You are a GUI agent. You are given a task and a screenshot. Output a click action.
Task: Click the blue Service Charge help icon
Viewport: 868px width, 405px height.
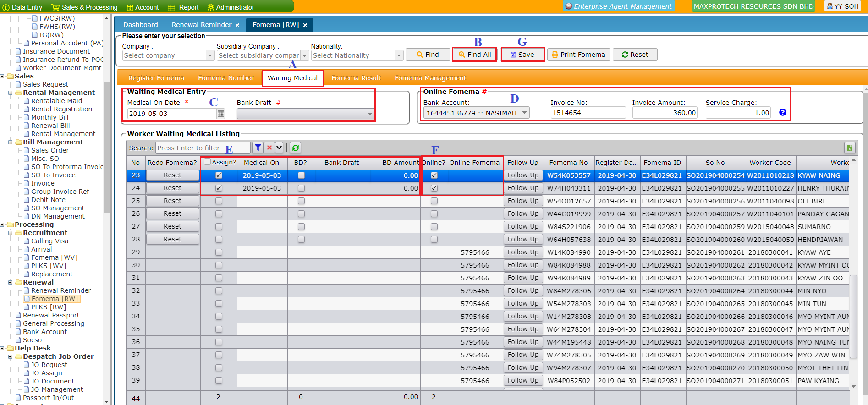click(x=783, y=112)
